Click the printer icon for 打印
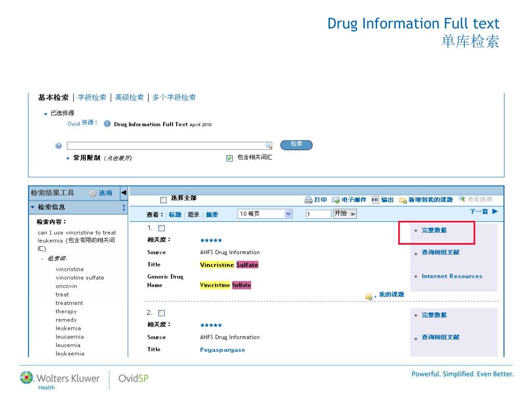Image resolution: width=532 pixels, height=399 pixels. coord(309,200)
